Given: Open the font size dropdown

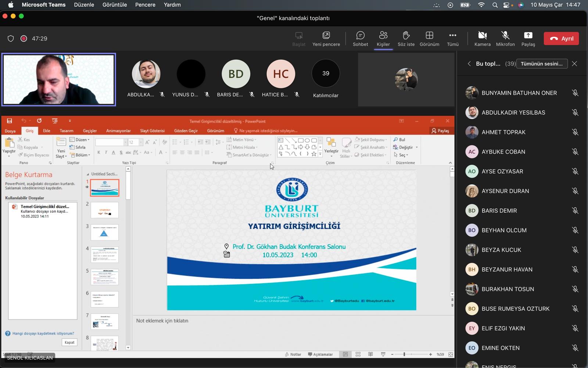Looking at the screenshot, I should pyautogui.click(x=140, y=142).
